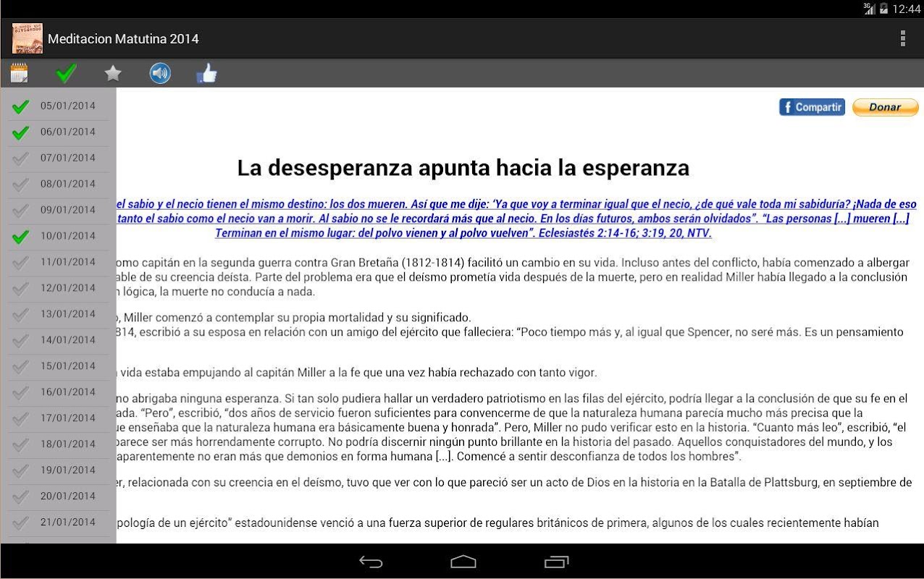Select date 07/01/2014 in the list
Viewport: 924px width, 579px height.
(68, 158)
